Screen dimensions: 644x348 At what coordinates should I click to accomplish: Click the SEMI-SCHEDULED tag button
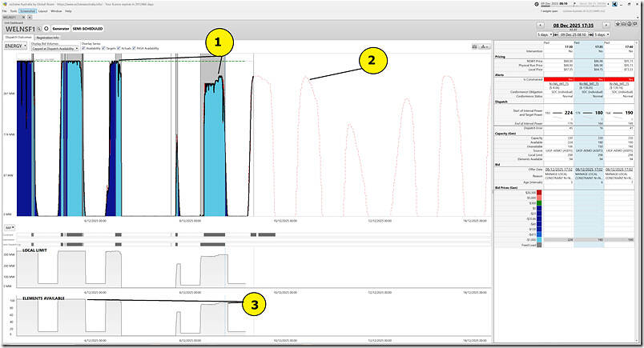(x=87, y=29)
